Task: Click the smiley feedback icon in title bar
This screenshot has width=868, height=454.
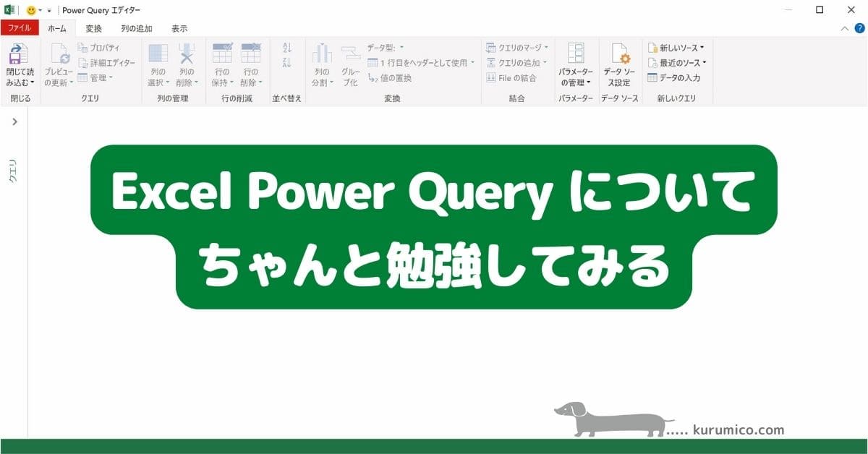Action: tap(31, 10)
